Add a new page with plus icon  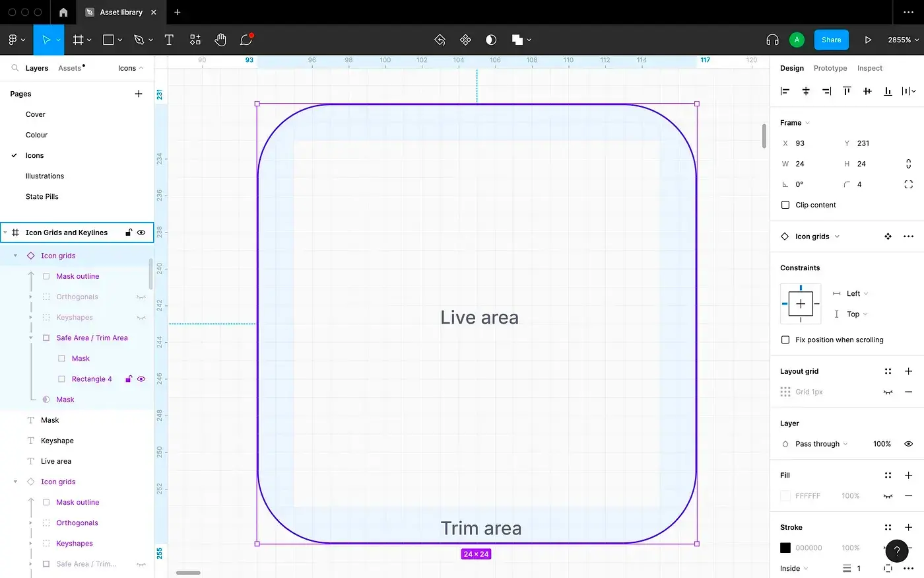139,94
